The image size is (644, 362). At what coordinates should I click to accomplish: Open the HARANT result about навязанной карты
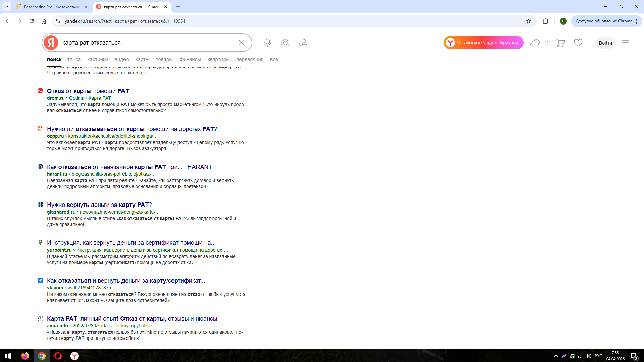click(130, 167)
